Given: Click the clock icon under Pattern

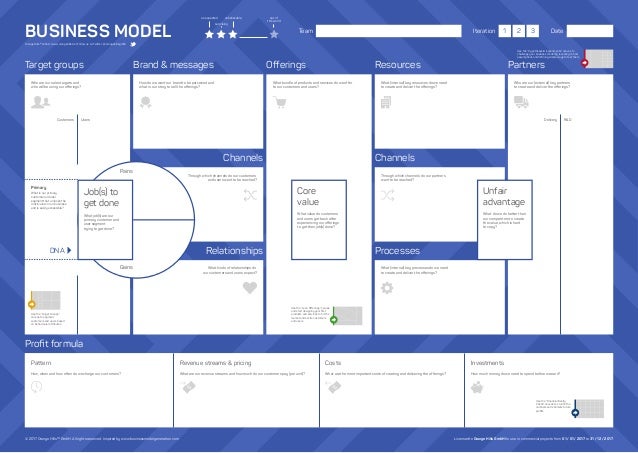Looking at the screenshot, I should 37,387.
